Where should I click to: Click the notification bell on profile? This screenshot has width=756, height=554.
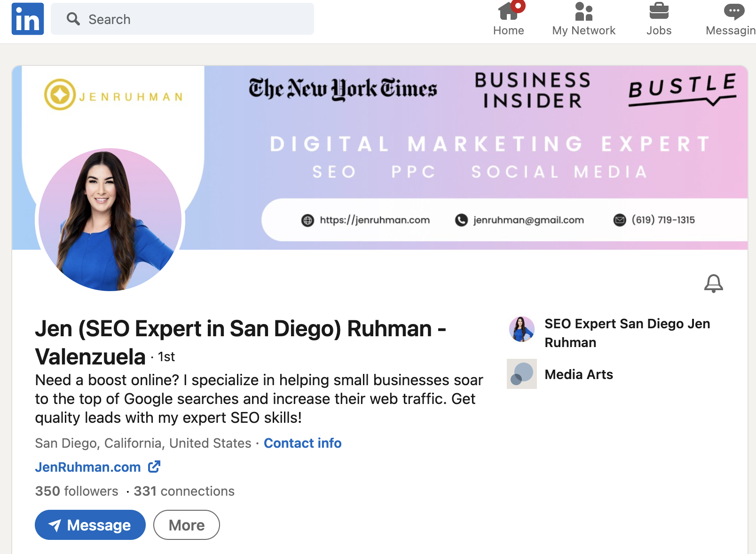point(713,284)
